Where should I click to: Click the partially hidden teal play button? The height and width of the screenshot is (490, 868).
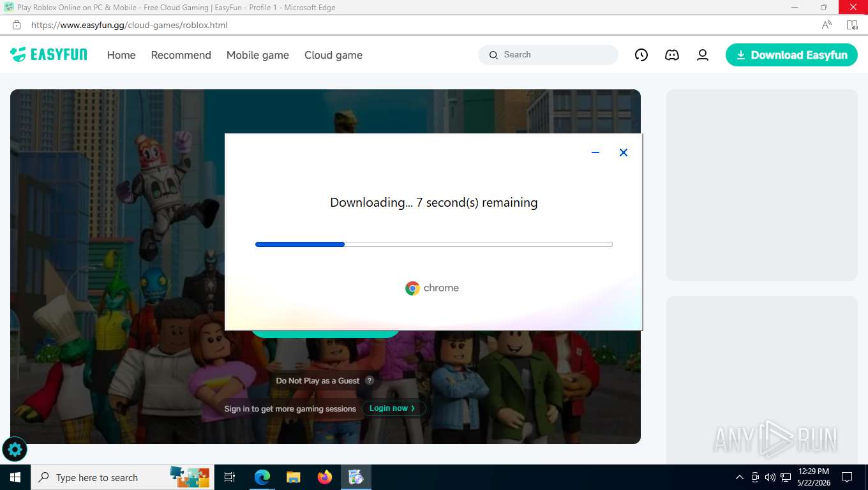324,334
